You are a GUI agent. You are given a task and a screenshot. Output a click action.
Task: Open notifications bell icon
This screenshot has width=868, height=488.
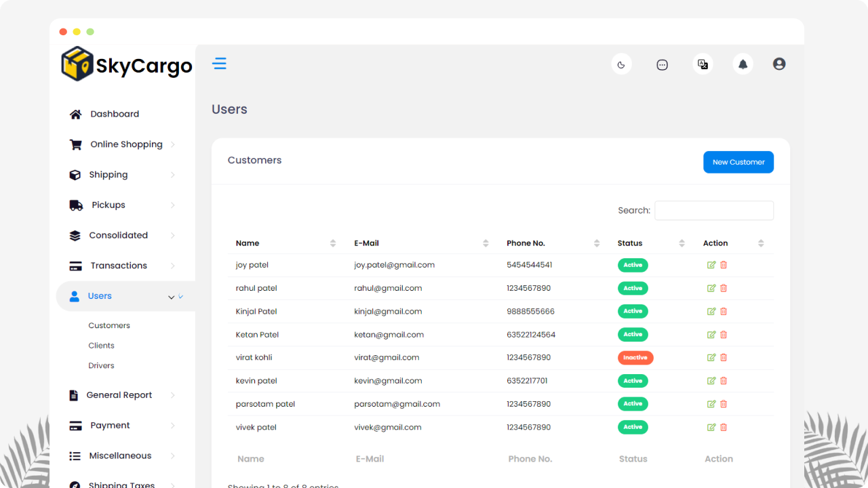[743, 64]
